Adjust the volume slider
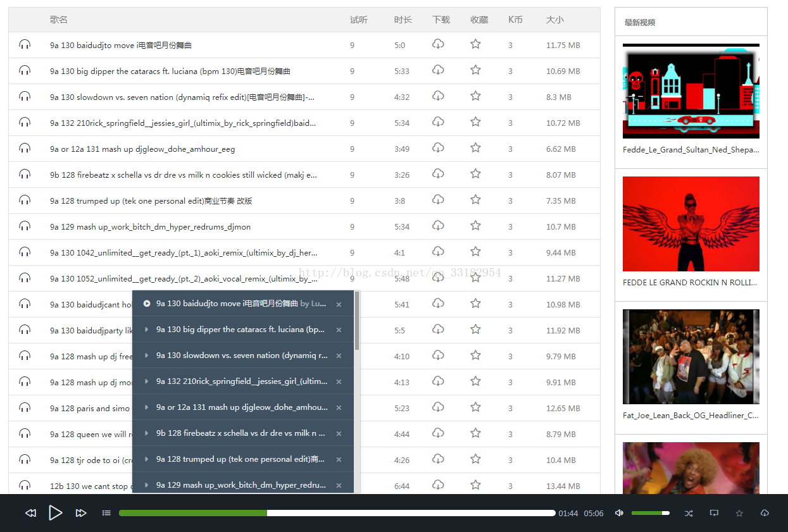This screenshot has width=788, height=532. click(651, 513)
